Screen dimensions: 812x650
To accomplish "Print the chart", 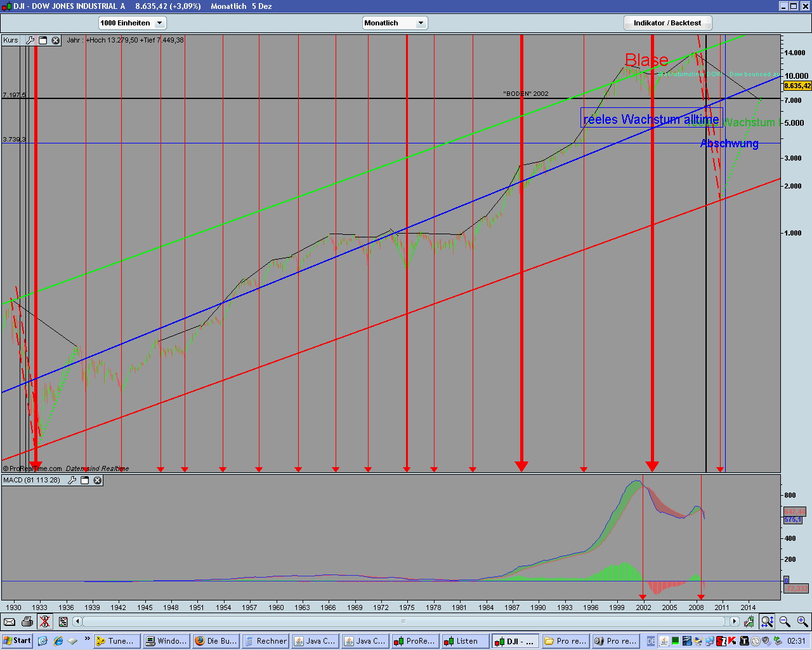I will click(27, 621).
